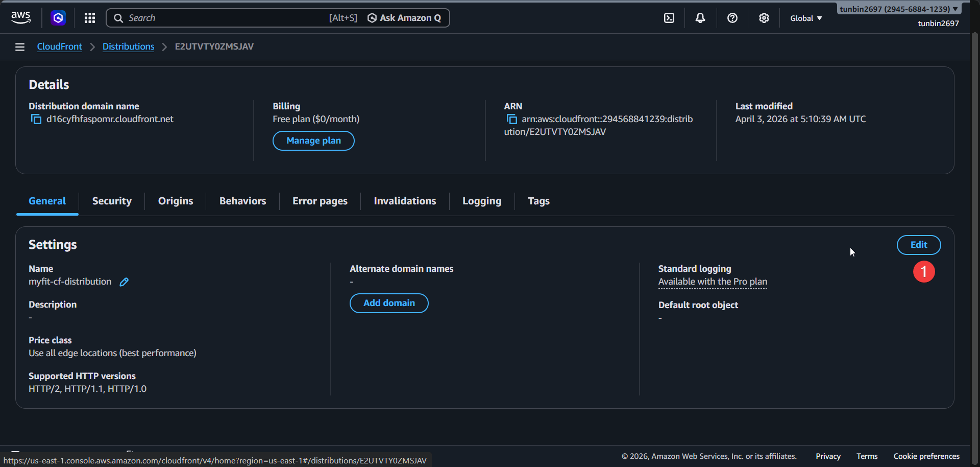Open the AWS services grid
Image resolution: width=980 pixels, height=467 pixels.
[x=89, y=17]
